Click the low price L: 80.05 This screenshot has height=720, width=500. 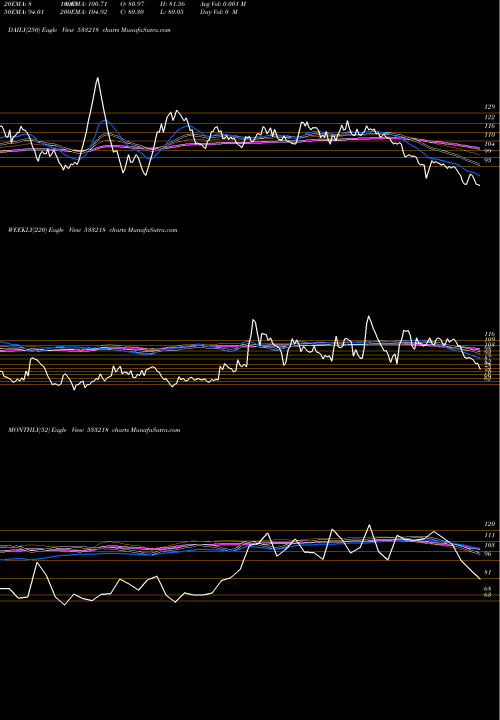coord(172,12)
